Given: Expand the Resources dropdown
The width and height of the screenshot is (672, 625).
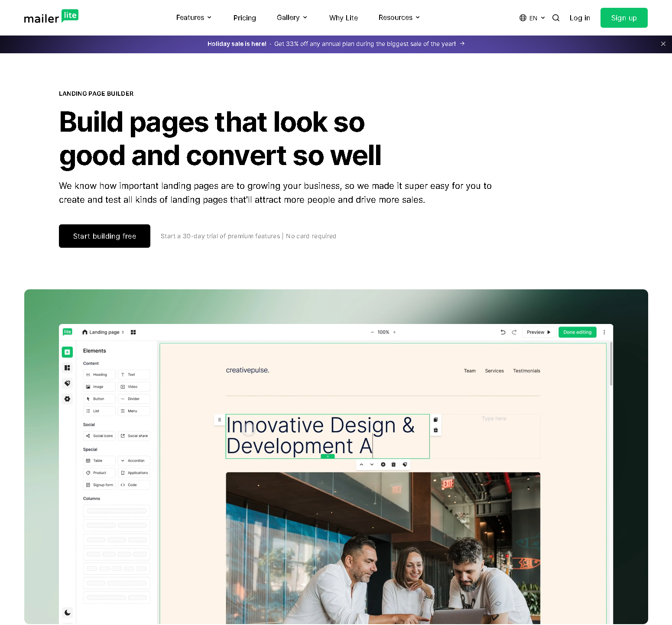Looking at the screenshot, I should [399, 18].
